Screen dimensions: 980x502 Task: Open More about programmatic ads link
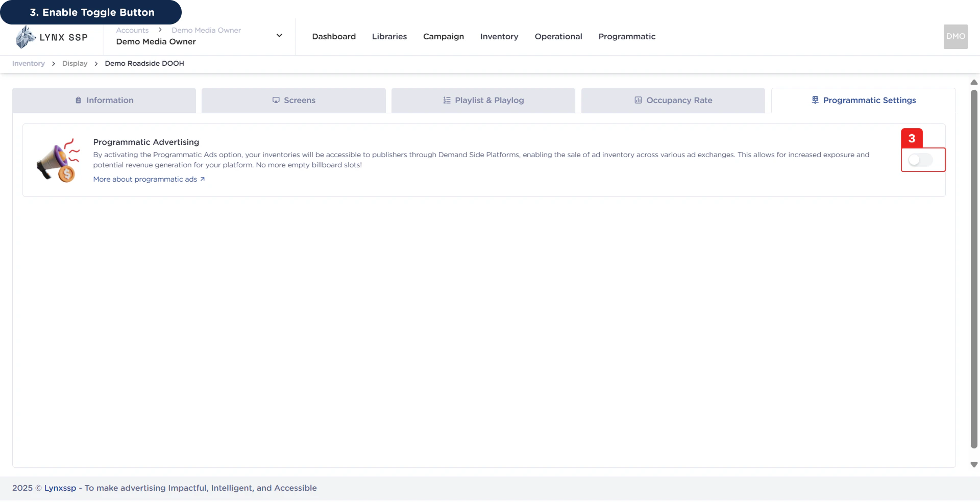coord(149,179)
